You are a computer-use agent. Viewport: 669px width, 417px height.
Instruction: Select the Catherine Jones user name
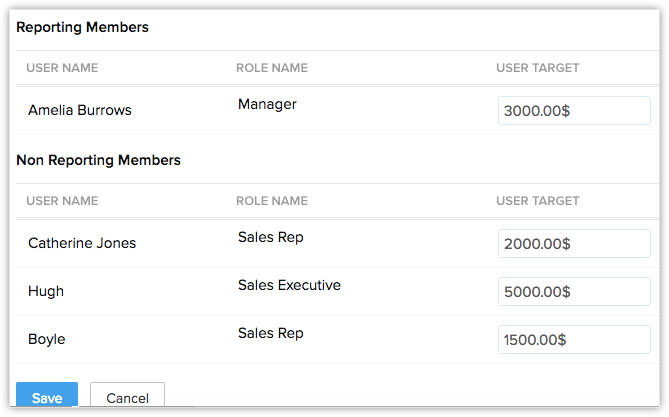click(x=82, y=243)
